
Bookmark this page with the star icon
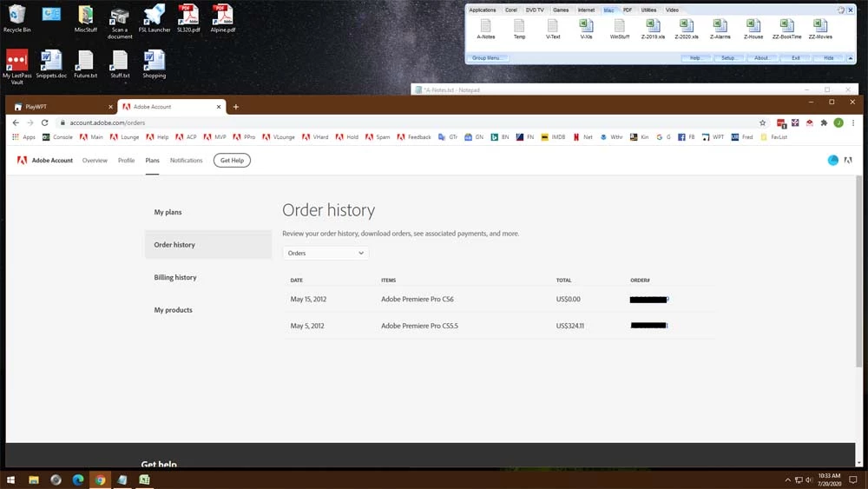pyautogui.click(x=762, y=123)
